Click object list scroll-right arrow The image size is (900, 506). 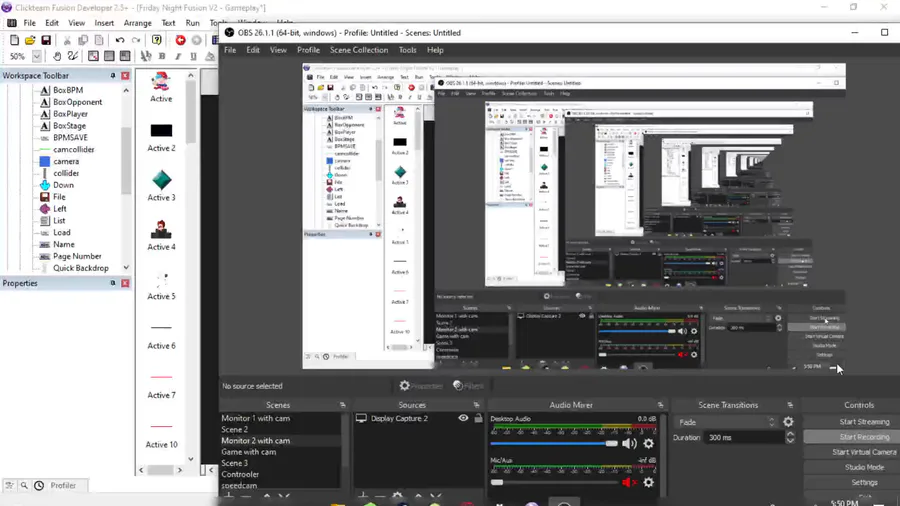(180, 470)
